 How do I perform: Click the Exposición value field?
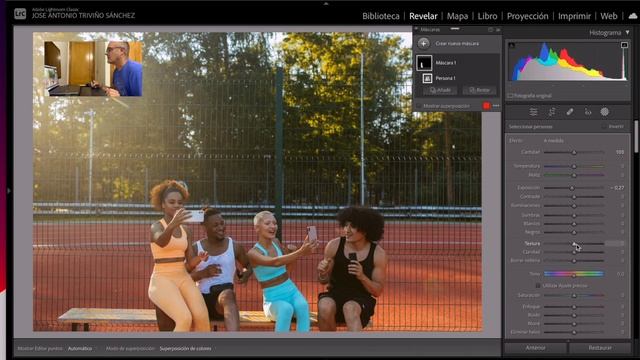pyautogui.click(x=618, y=188)
